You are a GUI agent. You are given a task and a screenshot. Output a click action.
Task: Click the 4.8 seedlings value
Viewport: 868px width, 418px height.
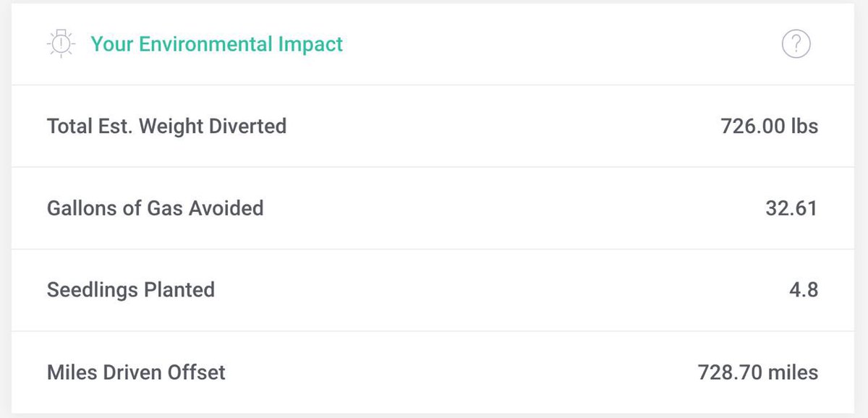(x=804, y=290)
